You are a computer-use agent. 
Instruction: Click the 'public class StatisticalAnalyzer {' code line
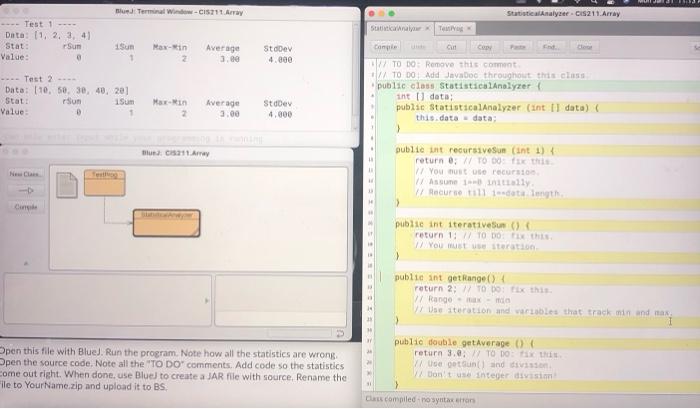click(x=459, y=86)
